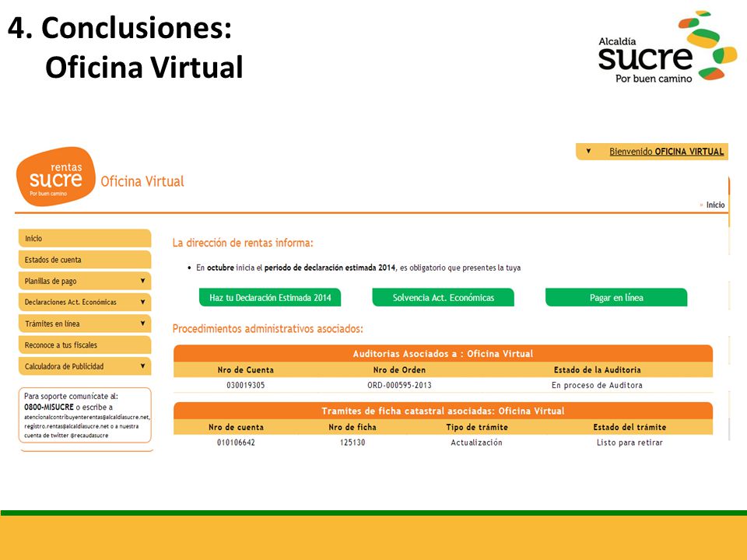
Task: Expand the Trámites en línea arrow
Action: (x=142, y=324)
